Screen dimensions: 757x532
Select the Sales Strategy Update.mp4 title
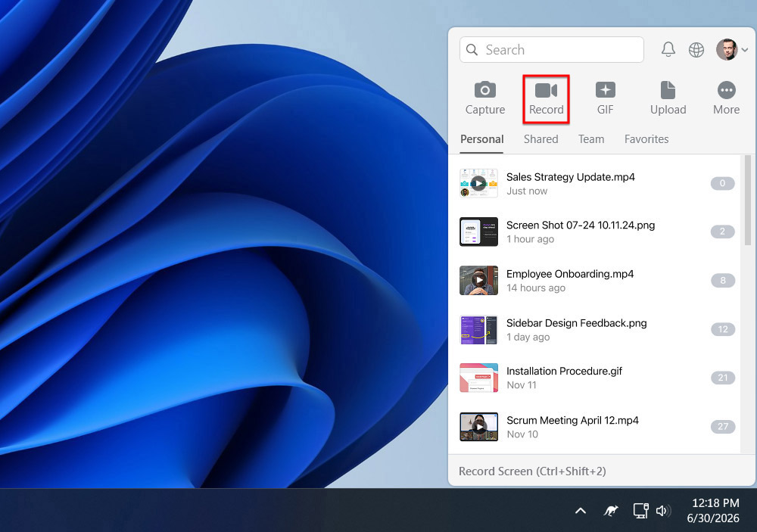point(570,177)
